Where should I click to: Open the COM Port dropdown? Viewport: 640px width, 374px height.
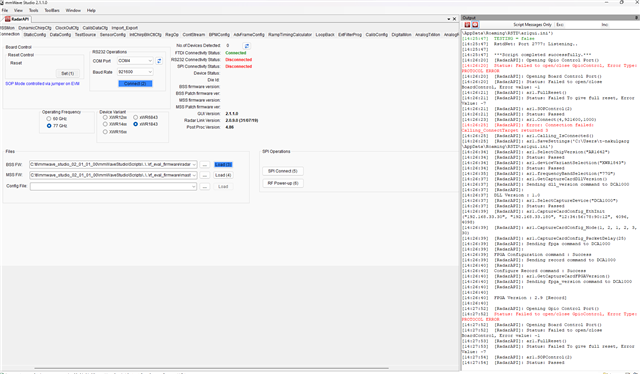coord(150,61)
